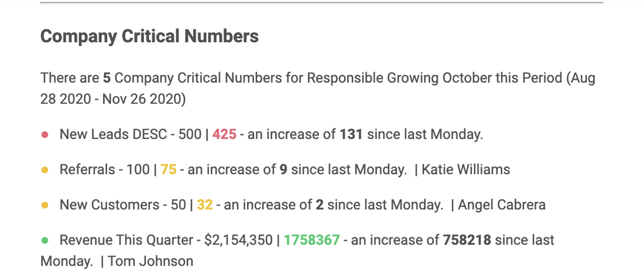The image size is (644, 278).
Task: Click the Company Critical Numbers heading
Action: [x=149, y=36]
